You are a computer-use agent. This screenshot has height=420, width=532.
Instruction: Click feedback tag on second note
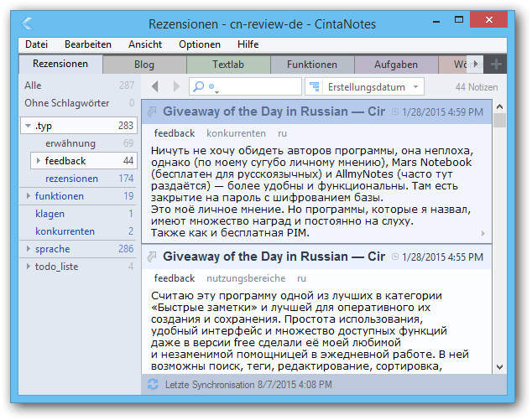(174, 278)
